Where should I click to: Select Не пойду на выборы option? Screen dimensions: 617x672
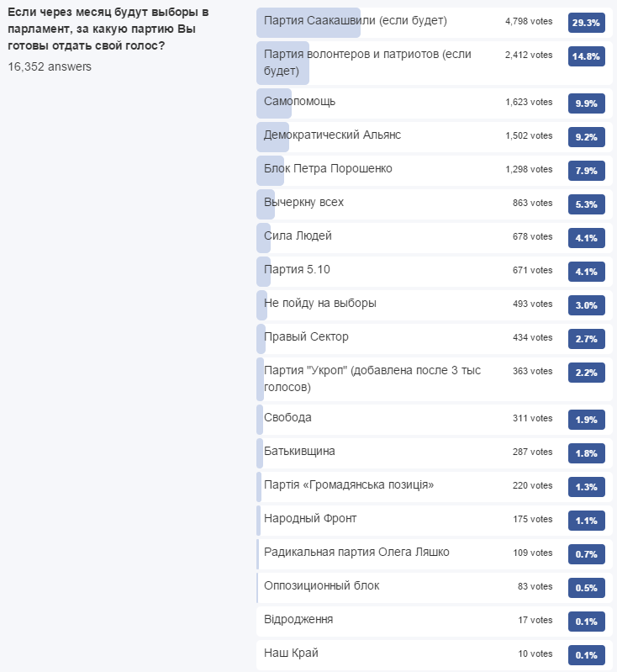[x=435, y=305]
